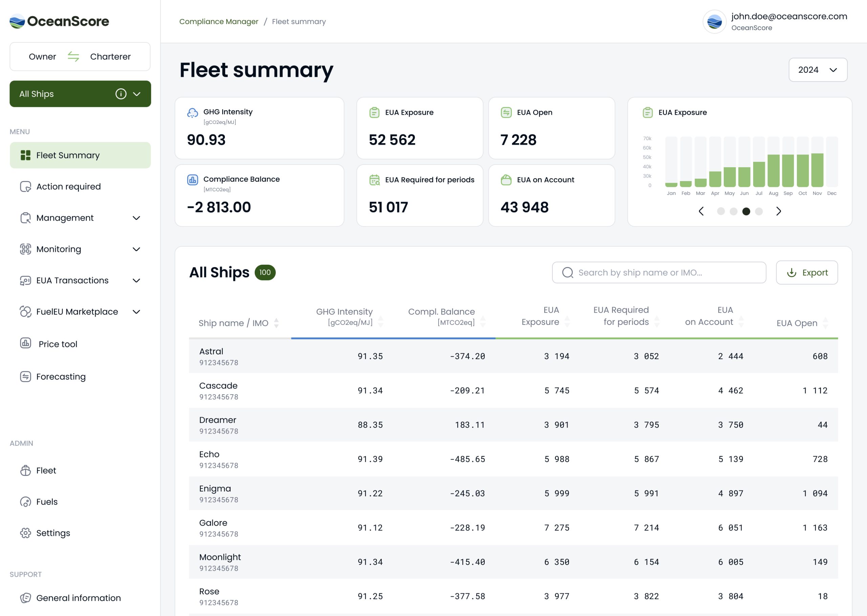Click the Action required icon

(25, 186)
